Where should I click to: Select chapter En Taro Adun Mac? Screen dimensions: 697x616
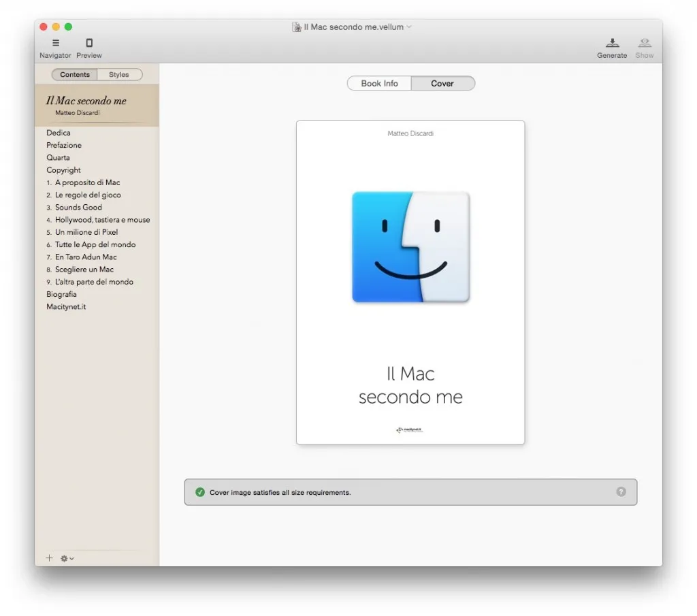[x=86, y=257]
